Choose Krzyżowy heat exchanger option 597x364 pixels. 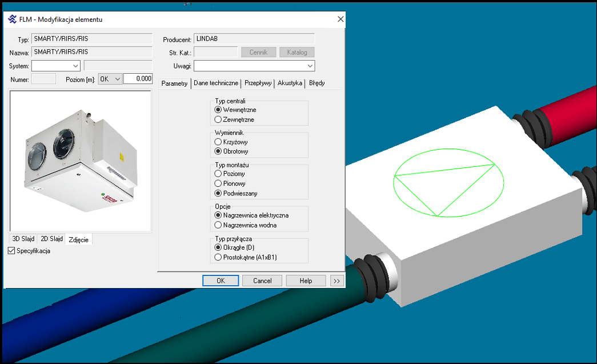point(218,141)
